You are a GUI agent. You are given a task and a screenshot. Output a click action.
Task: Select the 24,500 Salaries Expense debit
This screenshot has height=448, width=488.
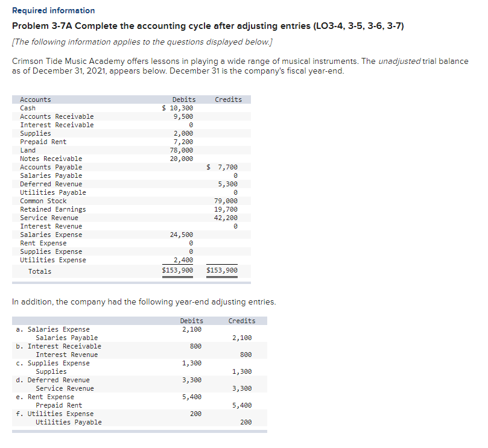coord(182,235)
